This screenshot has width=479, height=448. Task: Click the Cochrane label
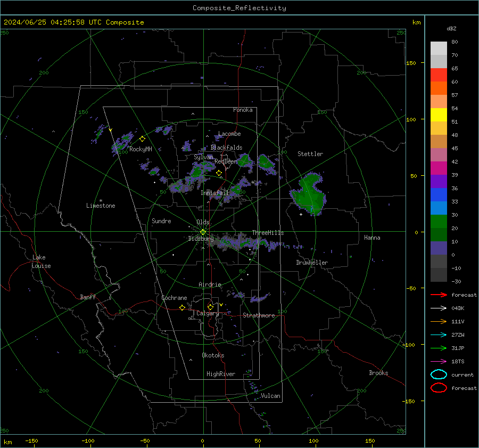tap(174, 298)
